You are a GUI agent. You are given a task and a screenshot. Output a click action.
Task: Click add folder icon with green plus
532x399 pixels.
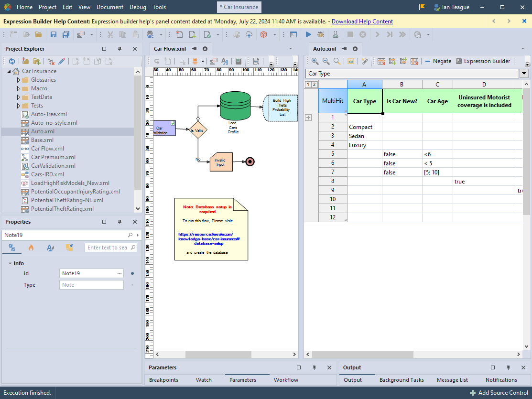point(37,61)
